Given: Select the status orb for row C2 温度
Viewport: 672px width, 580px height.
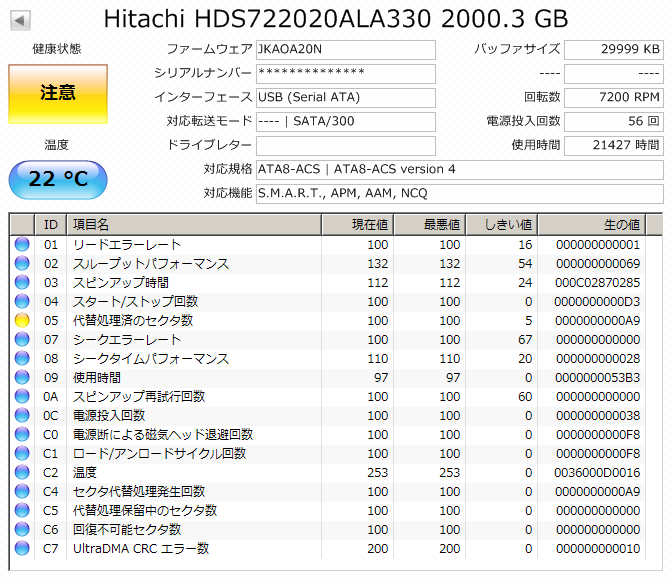Looking at the screenshot, I should 22,472.
